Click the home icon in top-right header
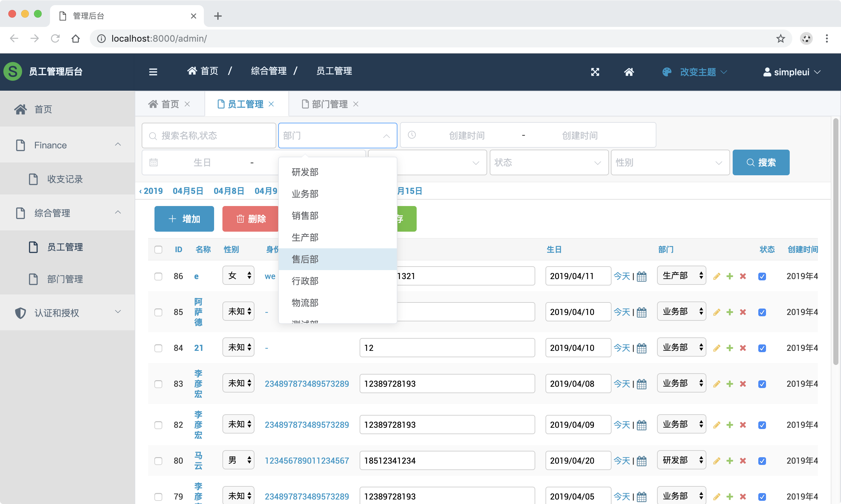Viewport: 841px width, 504px height. [x=629, y=72]
